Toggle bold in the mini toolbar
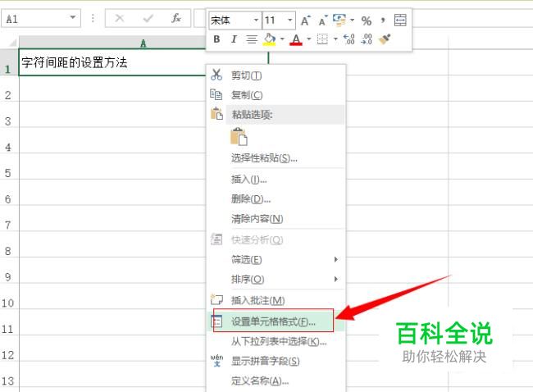This screenshot has height=392, width=533. pos(216,39)
